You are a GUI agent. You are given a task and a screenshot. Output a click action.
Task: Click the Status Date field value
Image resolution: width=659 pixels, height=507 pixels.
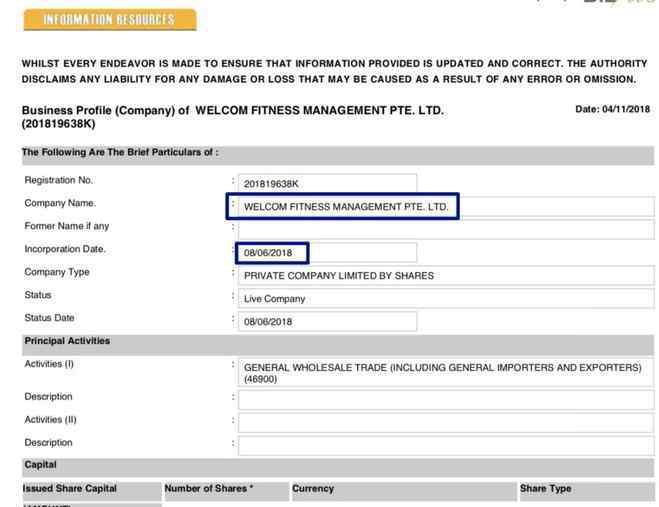pyautogui.click(x=327, y=322)
